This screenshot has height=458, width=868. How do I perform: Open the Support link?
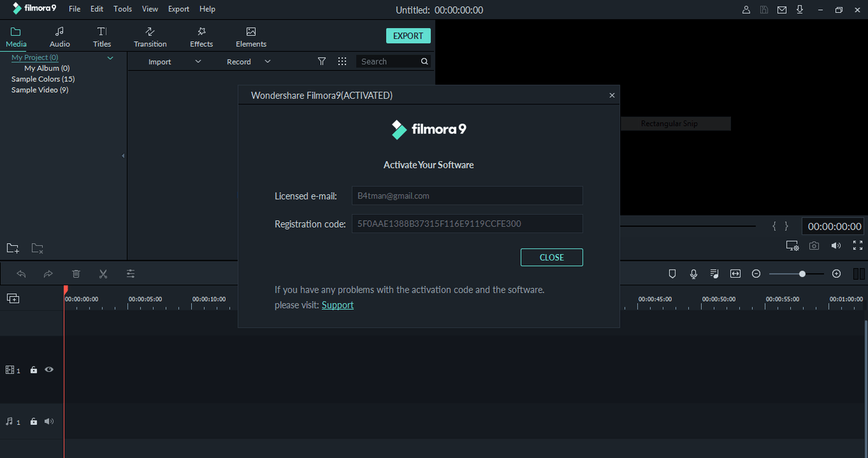[x=338, y=305]
